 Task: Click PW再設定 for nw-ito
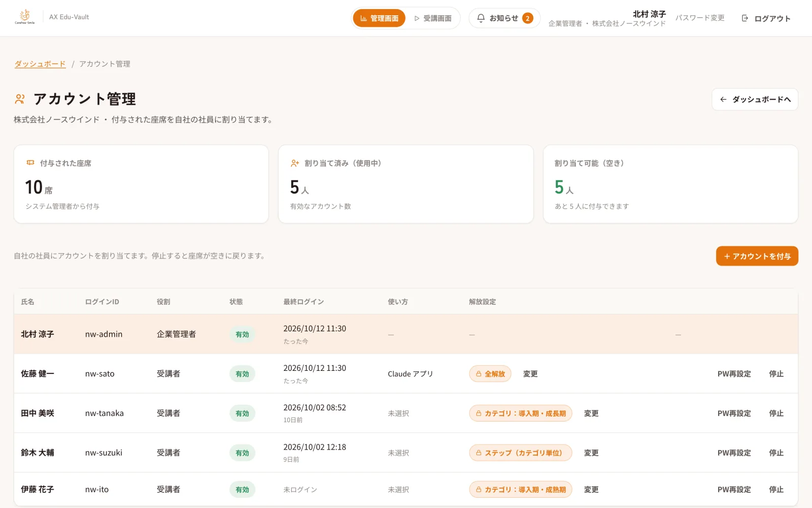click(x=734, y=490)
